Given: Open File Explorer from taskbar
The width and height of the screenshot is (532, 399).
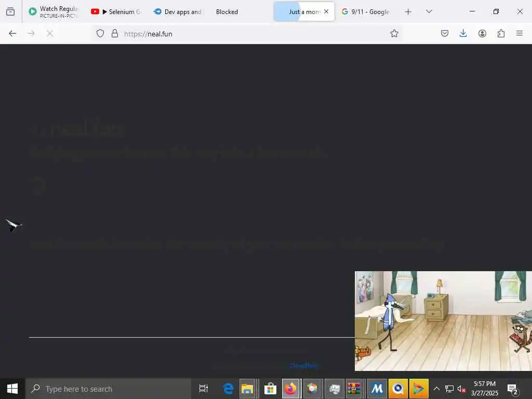Looking at the screenshot, I should tap(247, 389).
